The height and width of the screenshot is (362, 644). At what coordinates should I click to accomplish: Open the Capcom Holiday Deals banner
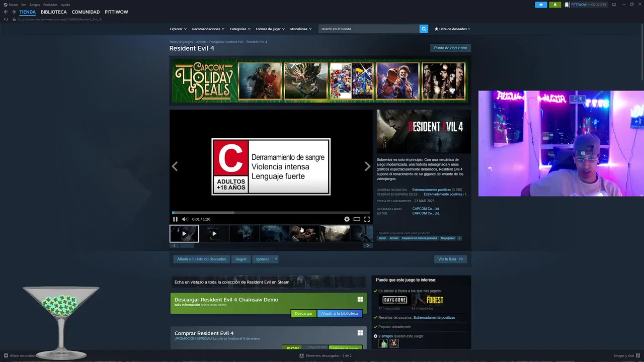[320, 81]
